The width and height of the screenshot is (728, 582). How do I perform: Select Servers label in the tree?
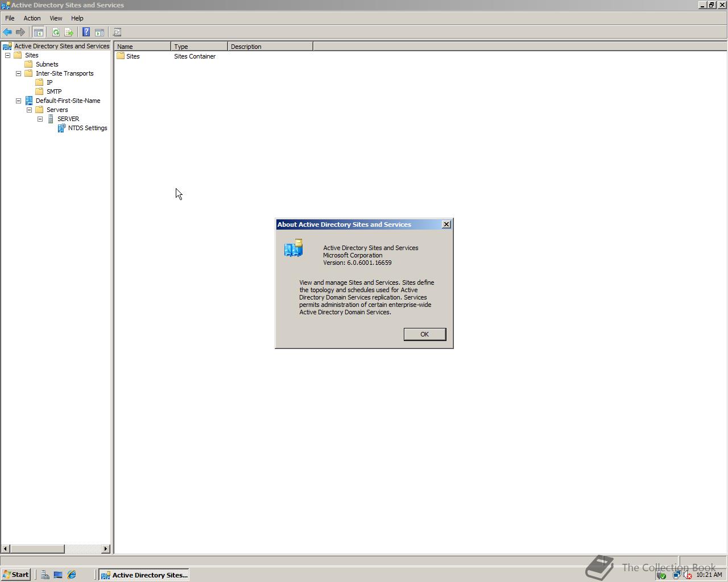(57, 110)
